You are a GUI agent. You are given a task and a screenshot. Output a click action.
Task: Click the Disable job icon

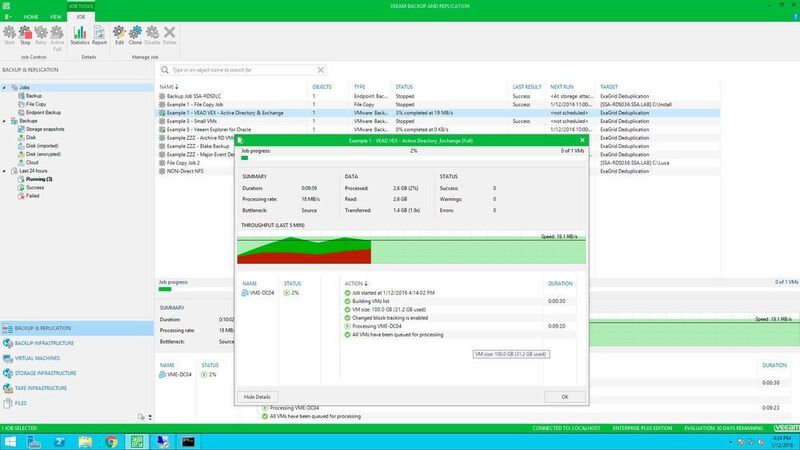tap(153, 36)
